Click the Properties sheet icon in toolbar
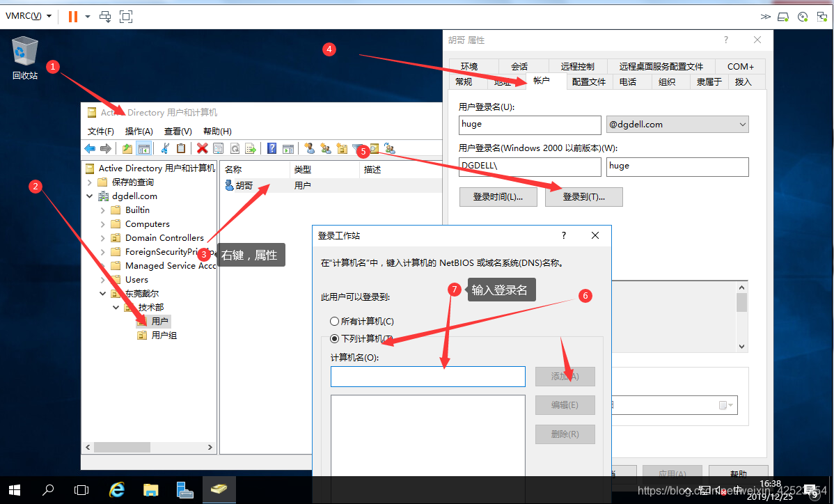The image size is (834, 504). [218, 148]
